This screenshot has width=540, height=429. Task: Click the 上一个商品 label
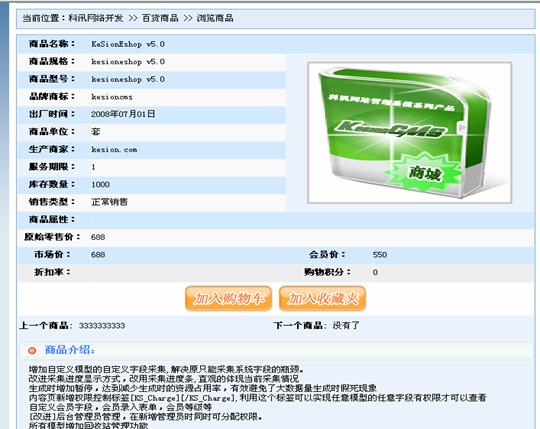[46, 325]
